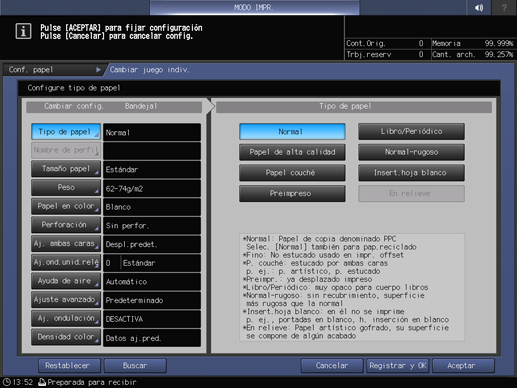Click the clock icon in status bar
Viewport: 517px width, 388px height.
point(6,382)
